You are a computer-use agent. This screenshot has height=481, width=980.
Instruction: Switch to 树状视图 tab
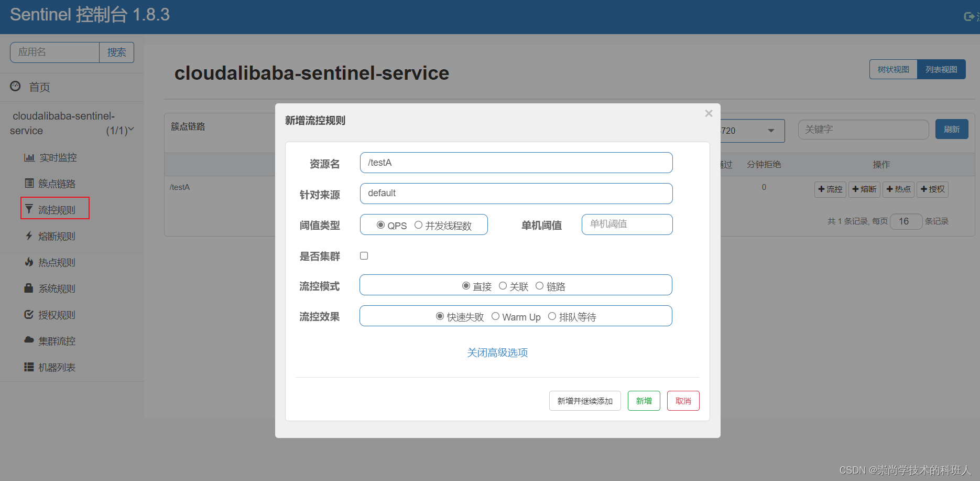pyautogui.click(x=893, y=69)
